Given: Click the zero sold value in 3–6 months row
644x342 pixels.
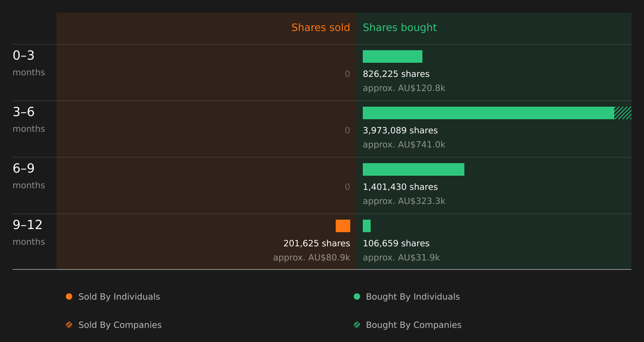Looking at the screenshot, I should point(347,131).
